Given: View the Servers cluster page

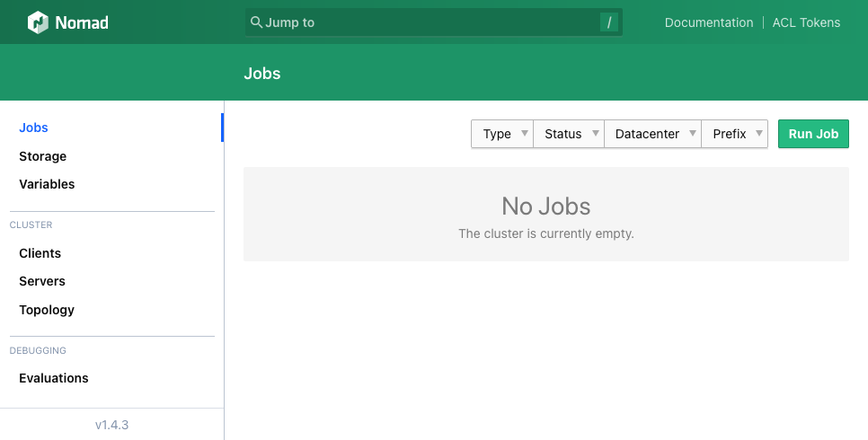Looking at the screenshot, I should tap(42, 281).
